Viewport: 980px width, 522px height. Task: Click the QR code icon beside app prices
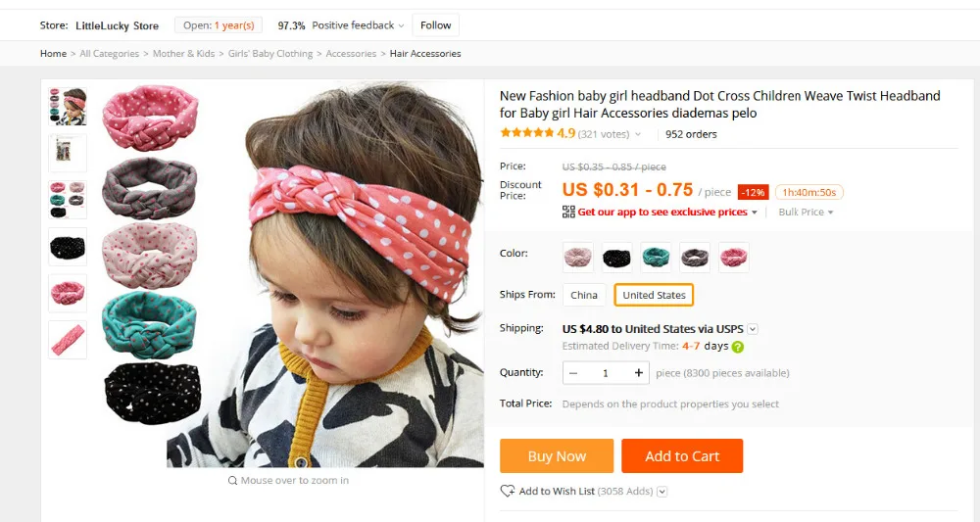tap(568, 212)
